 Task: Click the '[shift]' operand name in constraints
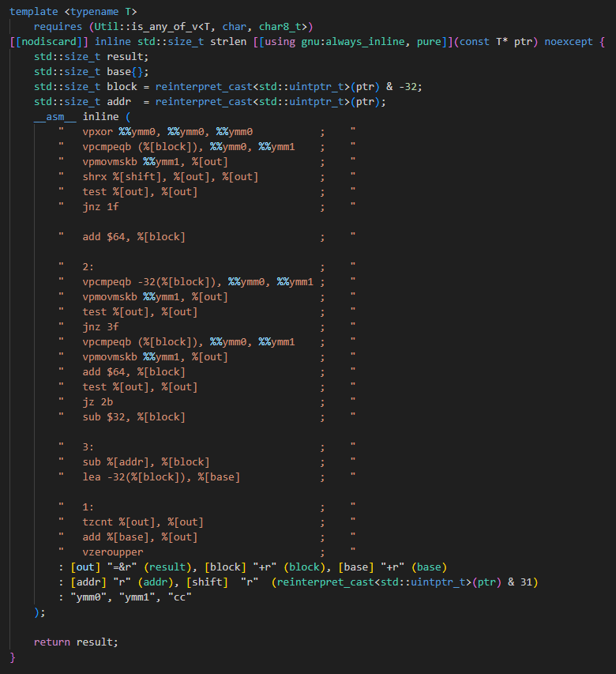point(207,582)
